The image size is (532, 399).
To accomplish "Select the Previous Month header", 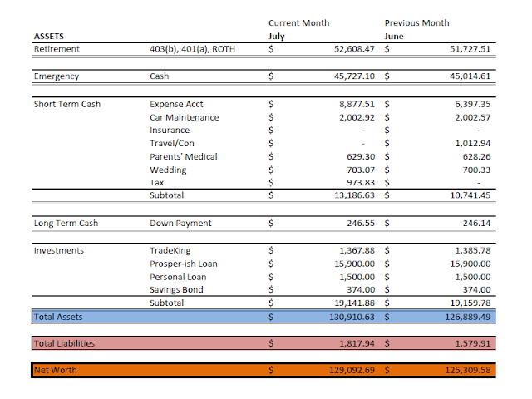I will click(416, 23).
